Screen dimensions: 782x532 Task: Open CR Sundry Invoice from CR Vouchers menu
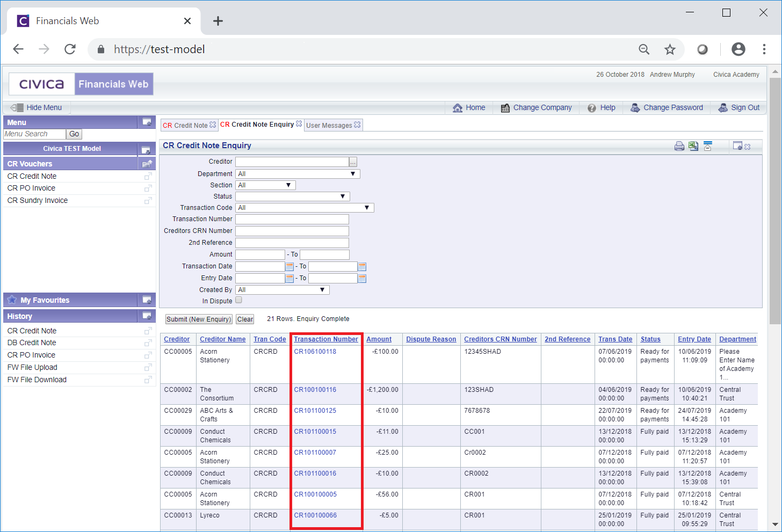click(x=38, y=201)
